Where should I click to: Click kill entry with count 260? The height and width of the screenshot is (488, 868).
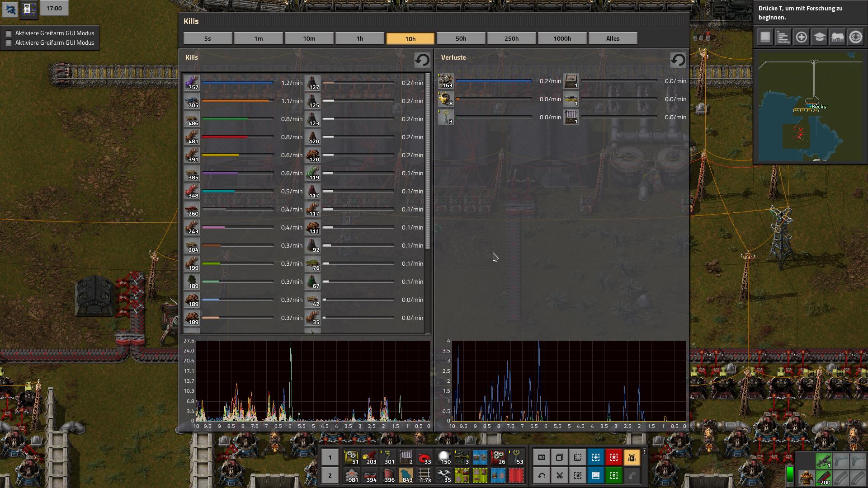192,210
